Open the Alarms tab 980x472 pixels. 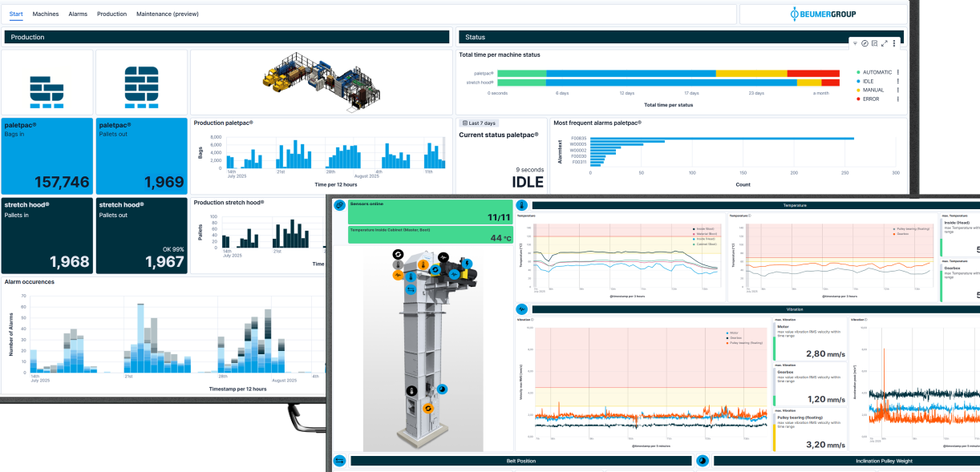pyautogui.click(x=78, y=14)
